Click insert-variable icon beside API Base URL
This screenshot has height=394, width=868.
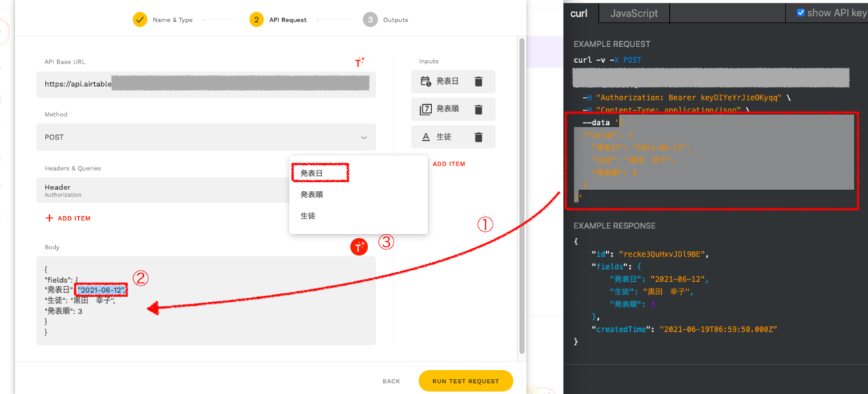(359, 62)
